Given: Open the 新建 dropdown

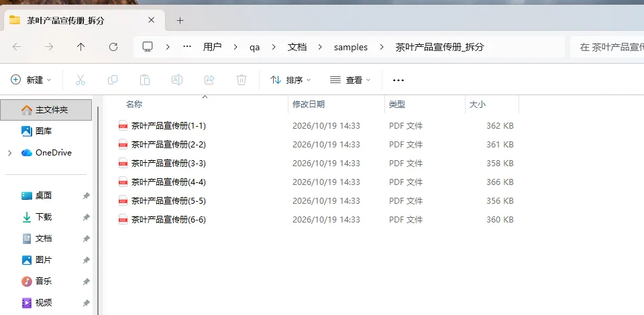Looking at the screenshot, I should click(31, 80).
